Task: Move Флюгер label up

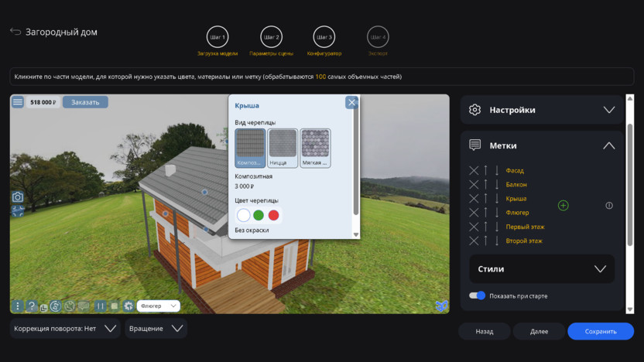Action: (485, 213)
